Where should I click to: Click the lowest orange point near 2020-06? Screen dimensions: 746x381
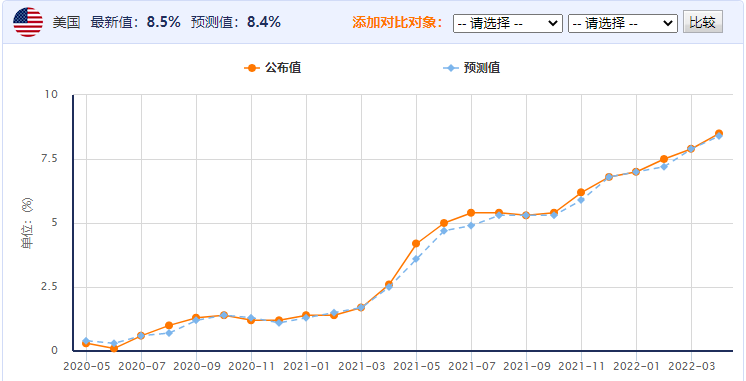point(114,349)
